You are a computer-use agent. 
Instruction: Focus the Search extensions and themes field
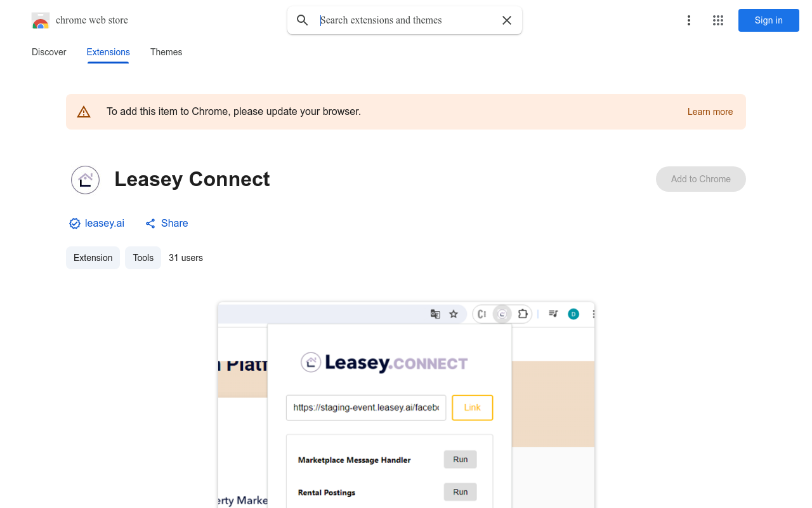point(406,20)
